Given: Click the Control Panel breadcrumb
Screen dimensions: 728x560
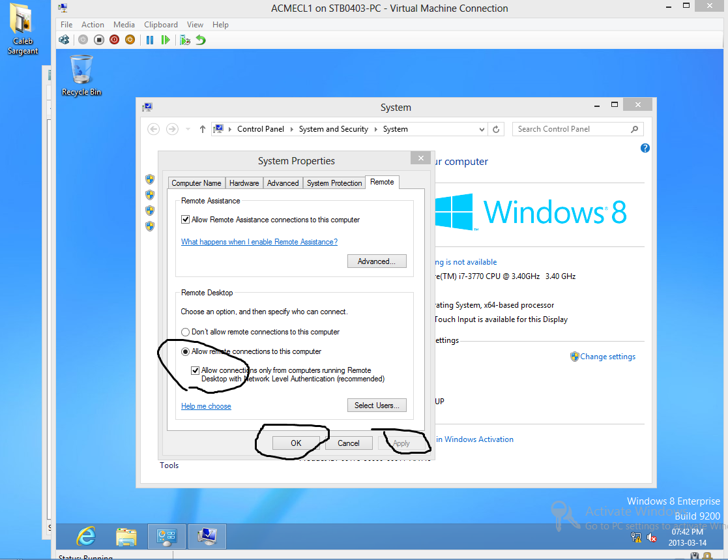Looking at the screenshot, I should (261, 129).
